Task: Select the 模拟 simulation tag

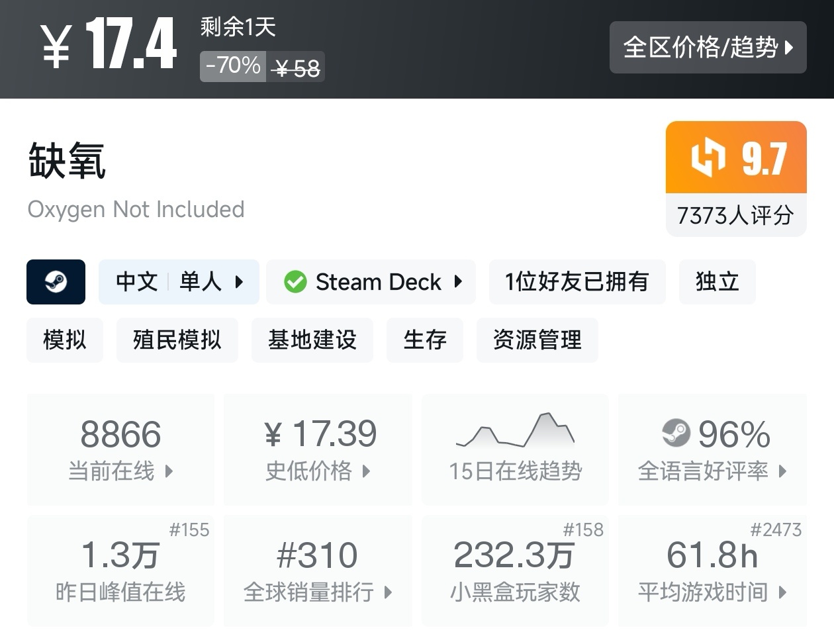Action: (x=65, y=340)
